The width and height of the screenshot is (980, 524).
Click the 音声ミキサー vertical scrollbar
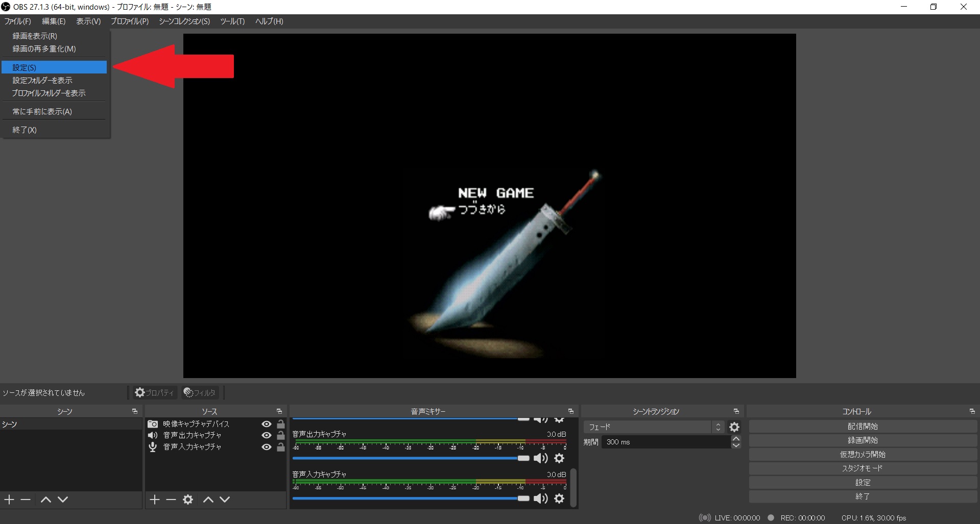[x=573, y=487]
